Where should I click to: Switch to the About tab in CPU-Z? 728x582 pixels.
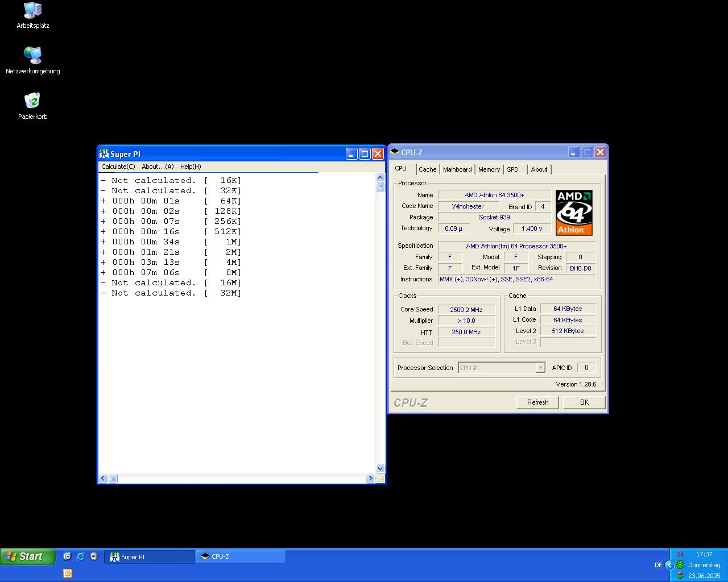tap(539, 169)
